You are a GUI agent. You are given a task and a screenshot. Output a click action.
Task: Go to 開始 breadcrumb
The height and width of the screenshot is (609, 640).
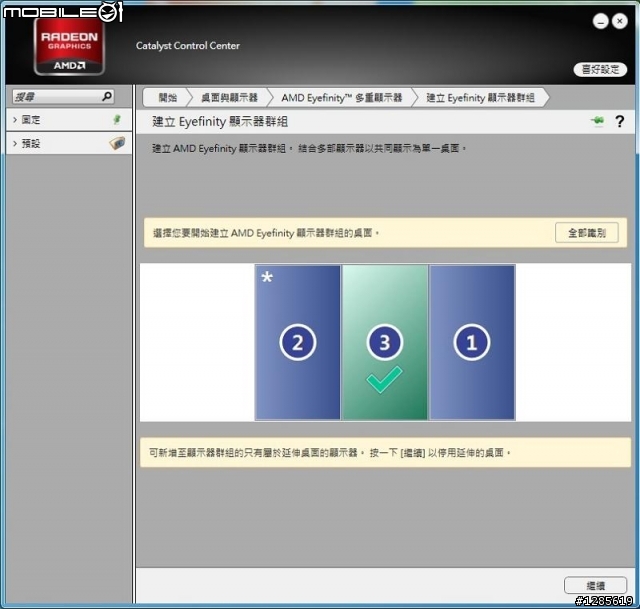coord(167,98)
